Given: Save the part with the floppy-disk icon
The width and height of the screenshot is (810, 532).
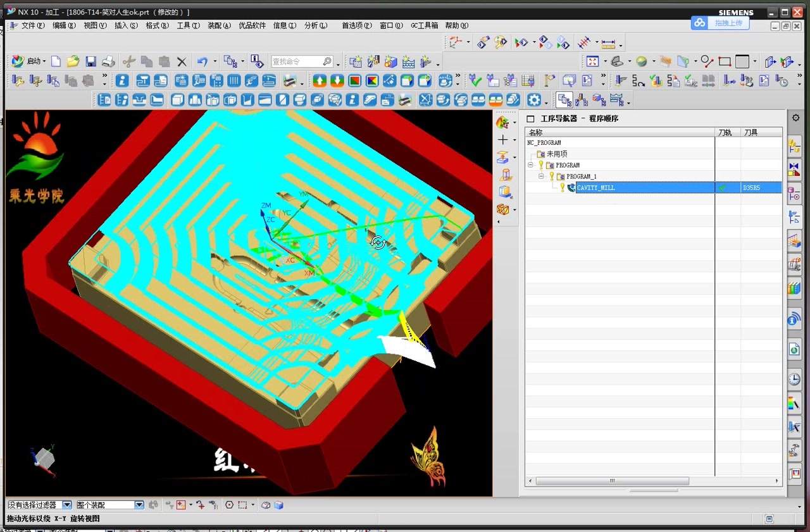Looking at the screenshot, I should [90, 61].
